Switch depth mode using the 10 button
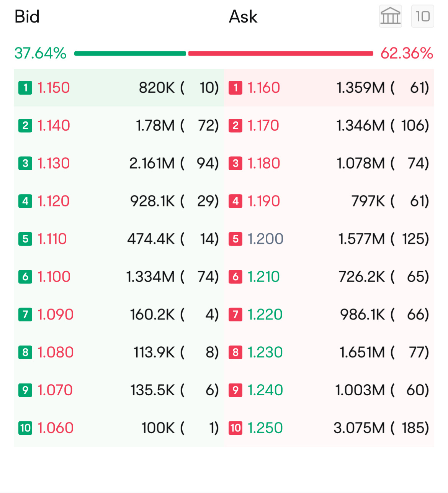The width and height of the screenshot is (448, 493). coord(422,16)
